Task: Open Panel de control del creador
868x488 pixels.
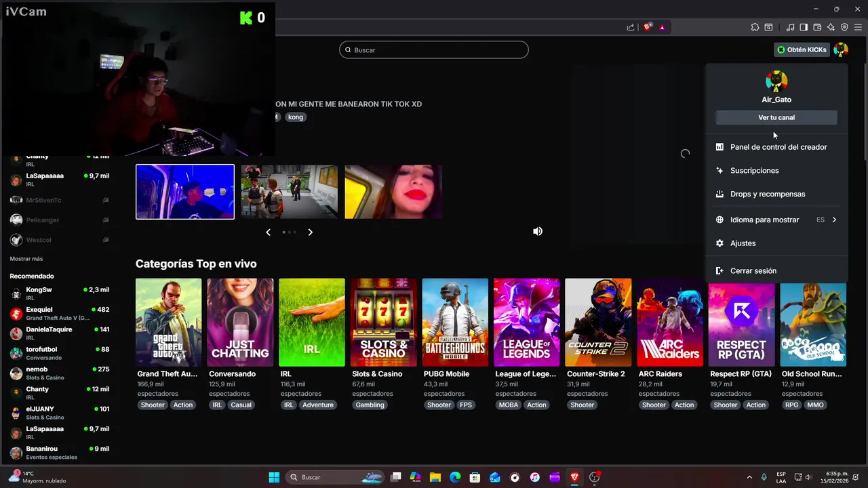Action: pyautogui.click(x=776, y=147)
